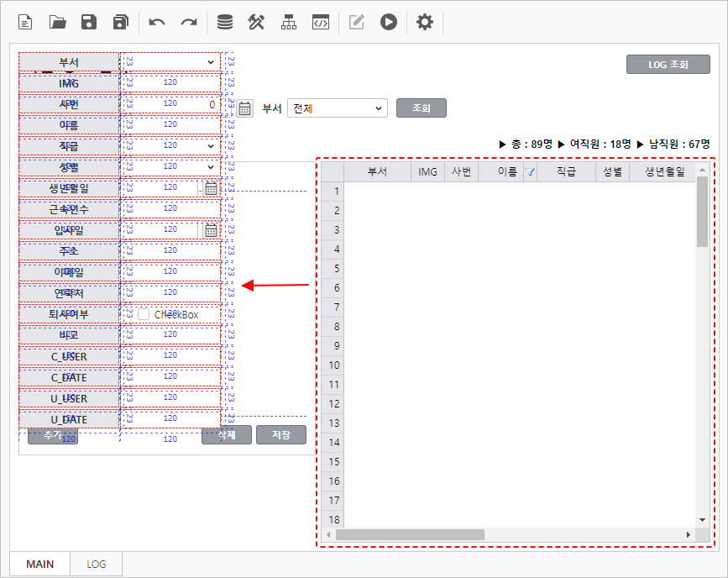Run the form with the play icon
Screen dimensions: 728x578
click(x=388, y=23)
